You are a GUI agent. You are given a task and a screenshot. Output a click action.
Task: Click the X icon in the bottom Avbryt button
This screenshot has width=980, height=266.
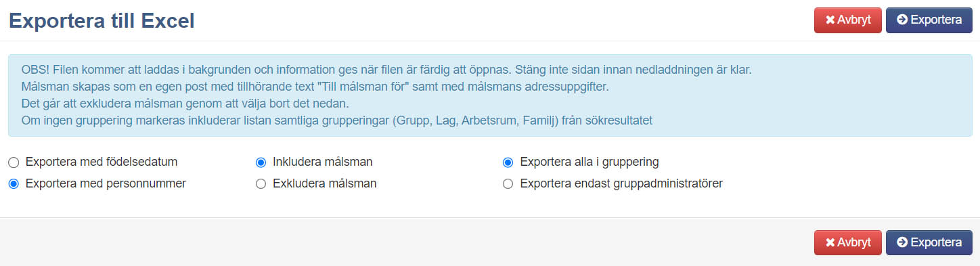(x=830, y=242)
